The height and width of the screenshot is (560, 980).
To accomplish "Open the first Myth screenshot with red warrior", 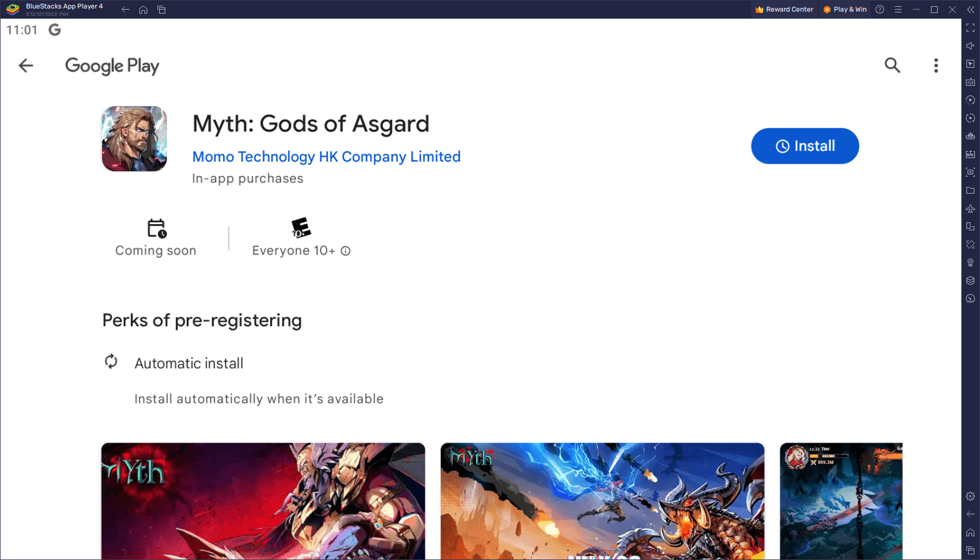I will point(263,501).
